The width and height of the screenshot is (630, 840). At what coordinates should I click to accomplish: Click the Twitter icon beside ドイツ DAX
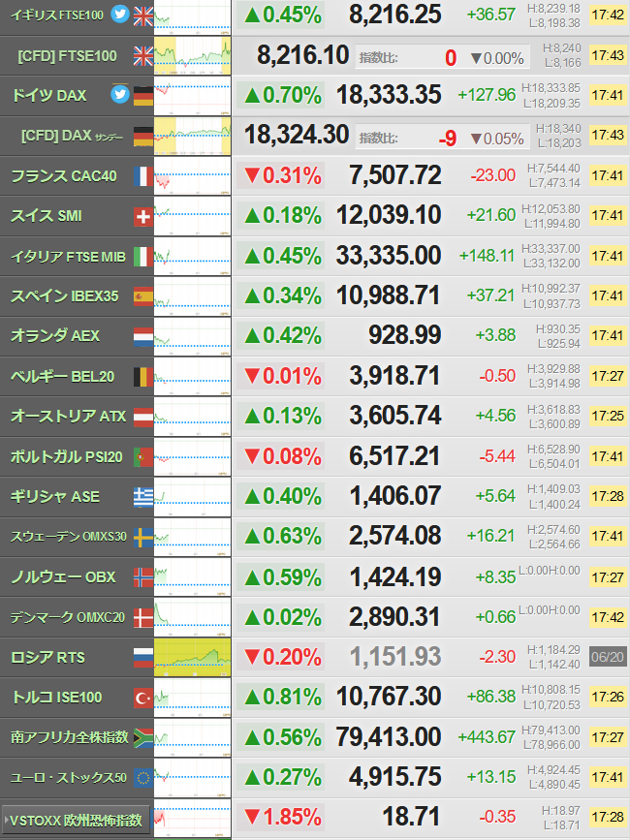point(120,94)
